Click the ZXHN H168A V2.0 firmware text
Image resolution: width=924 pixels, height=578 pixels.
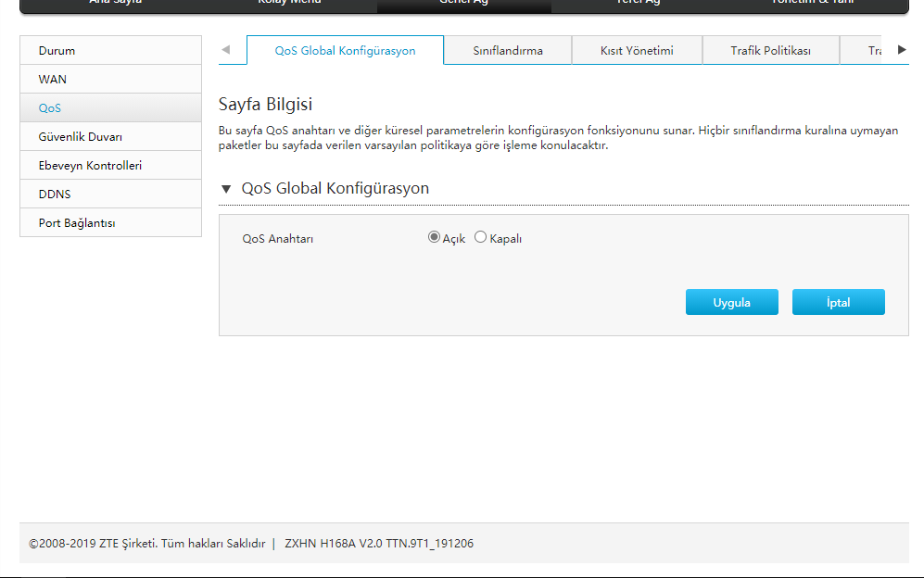(x=379, y=543)
